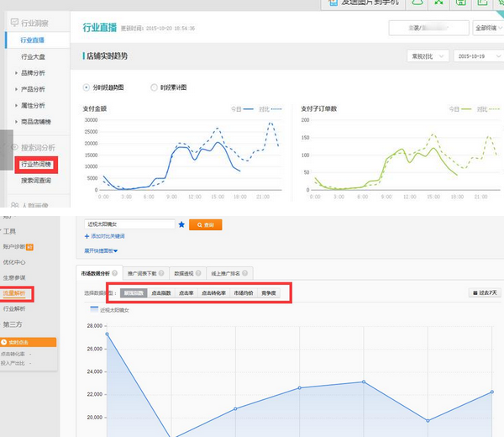The width and height of the screenshot is (504, 442).
Task: Toggle 对比 legend in 支付金额 chart
Action: 270,109
